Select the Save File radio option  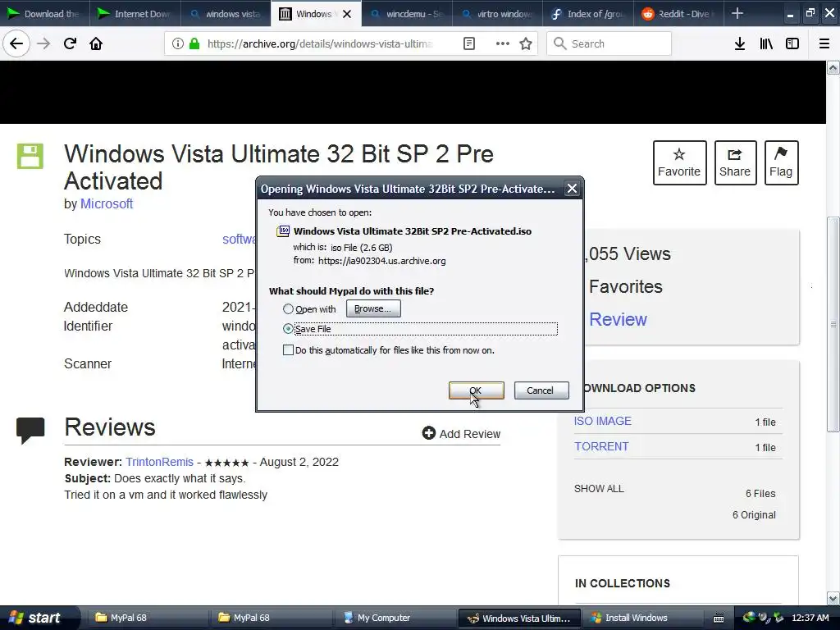288,329
